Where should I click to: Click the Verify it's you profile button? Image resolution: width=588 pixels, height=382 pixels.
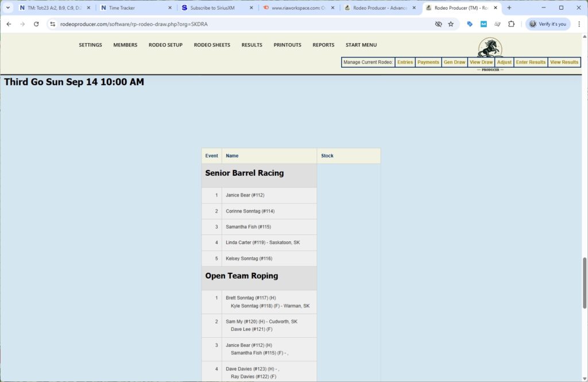click(x=548, y=24)
